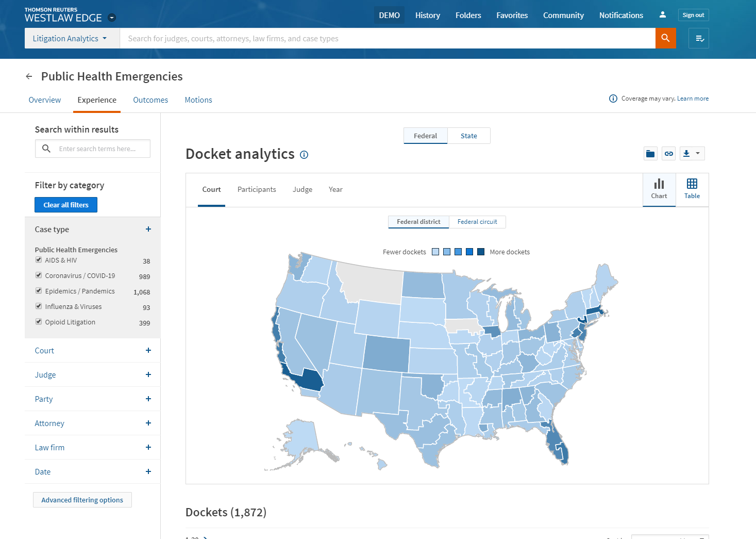Viewport: 756px width, 539px height.
Task: Open the download options dropdown
Action: pos(692,154)
